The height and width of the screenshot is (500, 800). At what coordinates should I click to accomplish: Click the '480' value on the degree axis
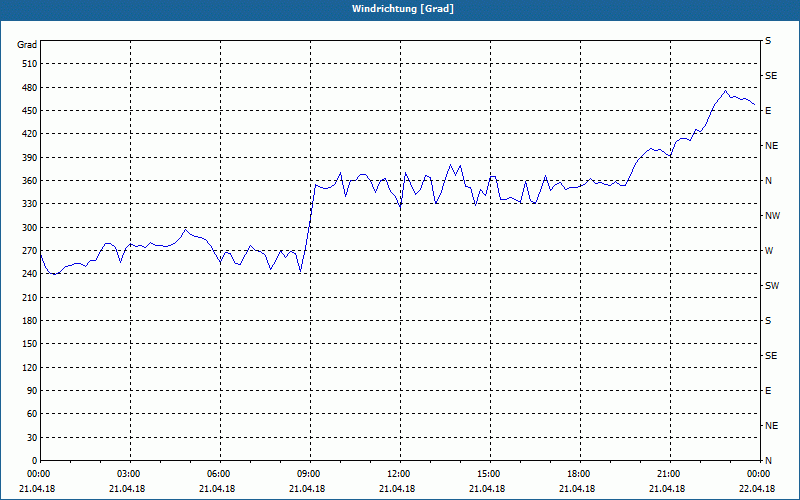(30, 87)
